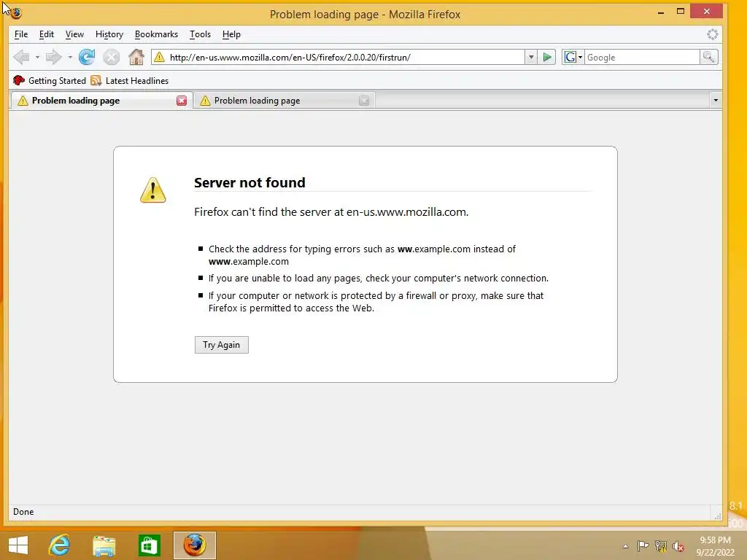Open the Latest Headlines feed bookmark
747x560 pixels.
(130, 80)
